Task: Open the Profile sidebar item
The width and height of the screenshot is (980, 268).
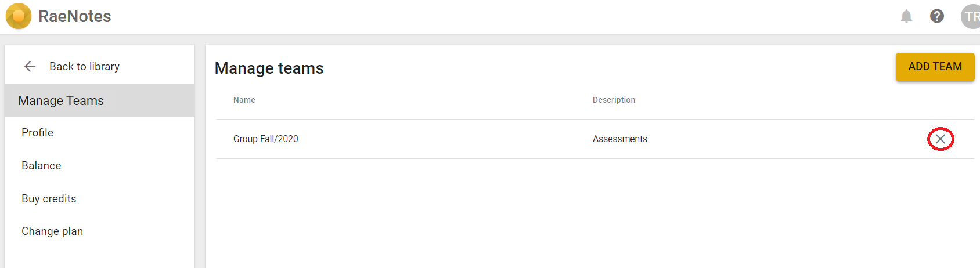Action: pos(100,133)
